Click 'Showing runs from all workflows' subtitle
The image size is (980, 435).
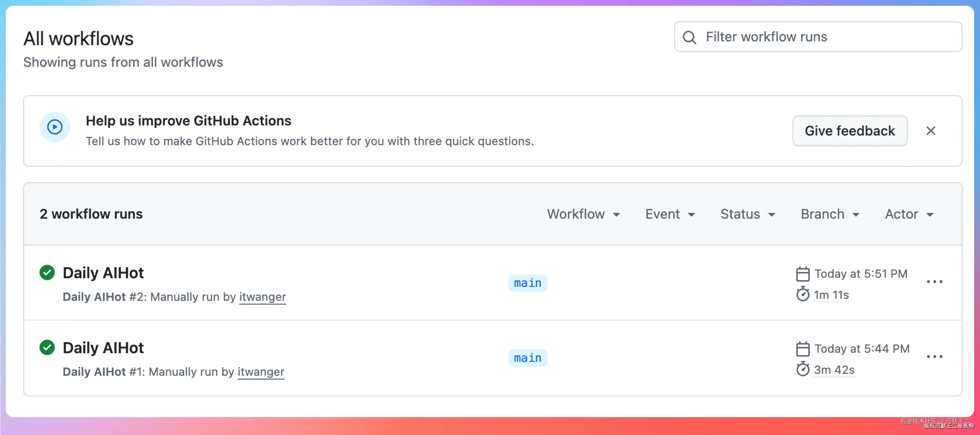click(x=123, y=62)
